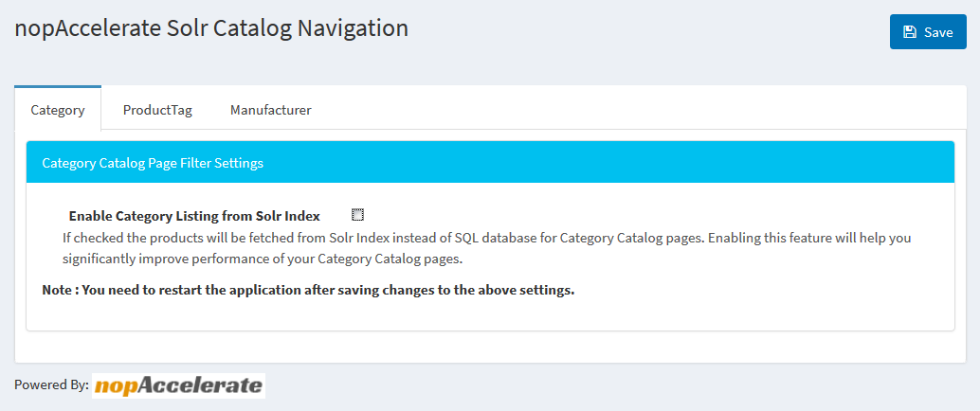Select the Category tab

58,110
